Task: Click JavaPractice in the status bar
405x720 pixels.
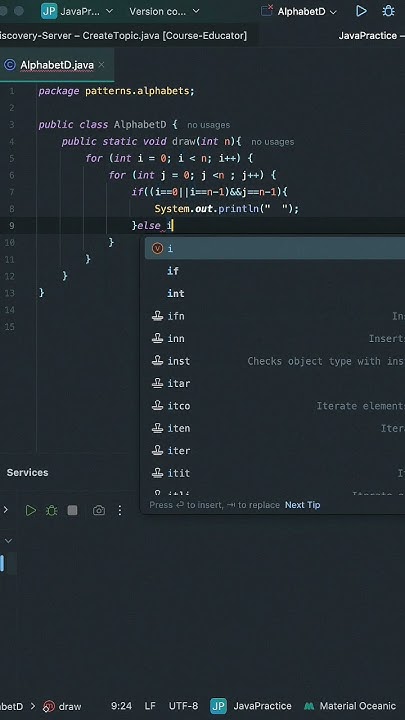Action: point(262,706)
